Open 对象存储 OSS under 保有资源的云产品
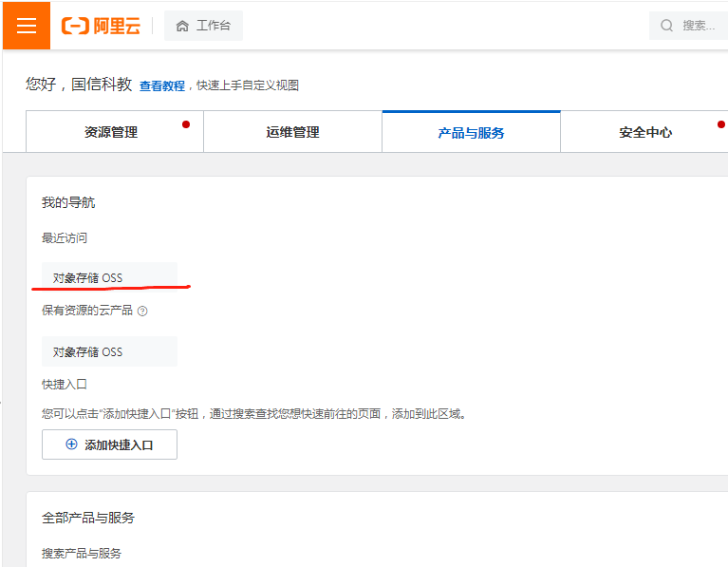The height and width of the screenshot is (567, 728). (x=109, y=351)
